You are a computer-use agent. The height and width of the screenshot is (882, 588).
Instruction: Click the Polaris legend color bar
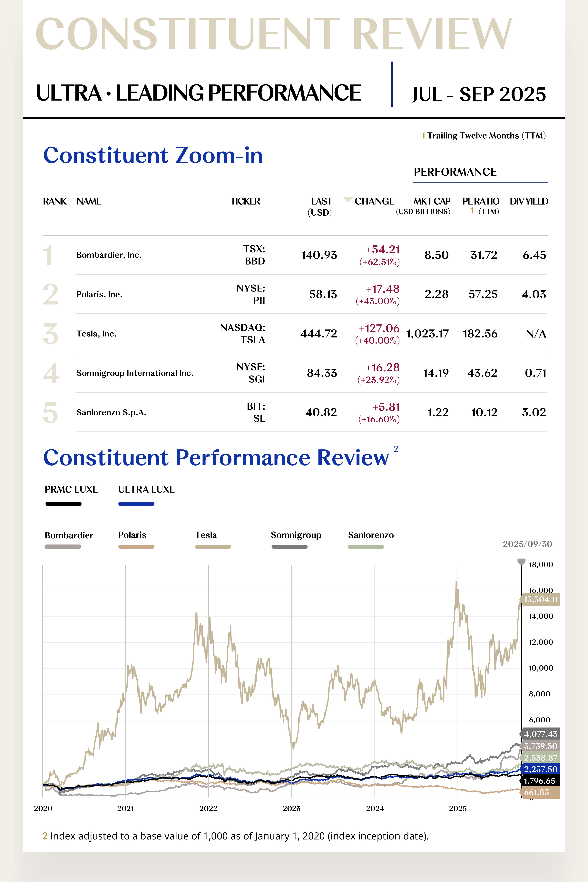pos(136,547)
